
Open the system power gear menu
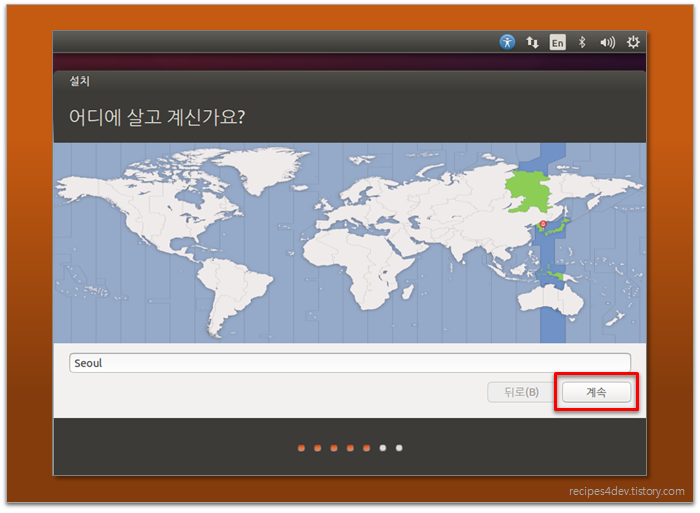633,42
